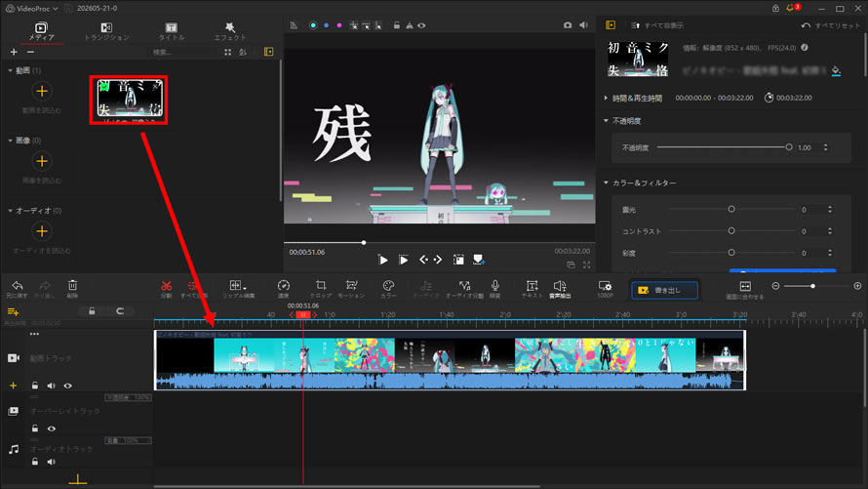Click the timeline zoom slider handle
Screen dimensions: 868x489
tap(812, 286)
